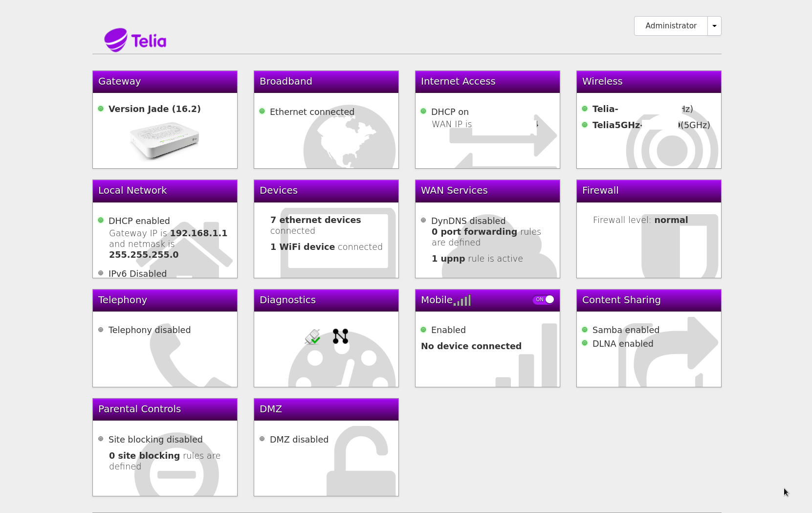The width and height of the screenshot is (812, 513).
Task: Click the gray dot beside DMZ disabled
Action: point(262,439)
